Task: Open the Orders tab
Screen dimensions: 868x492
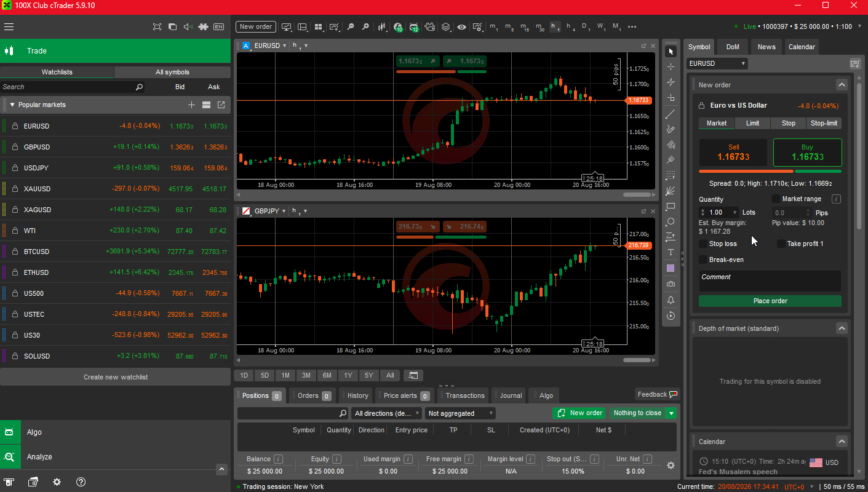Action: pos(312,395)
